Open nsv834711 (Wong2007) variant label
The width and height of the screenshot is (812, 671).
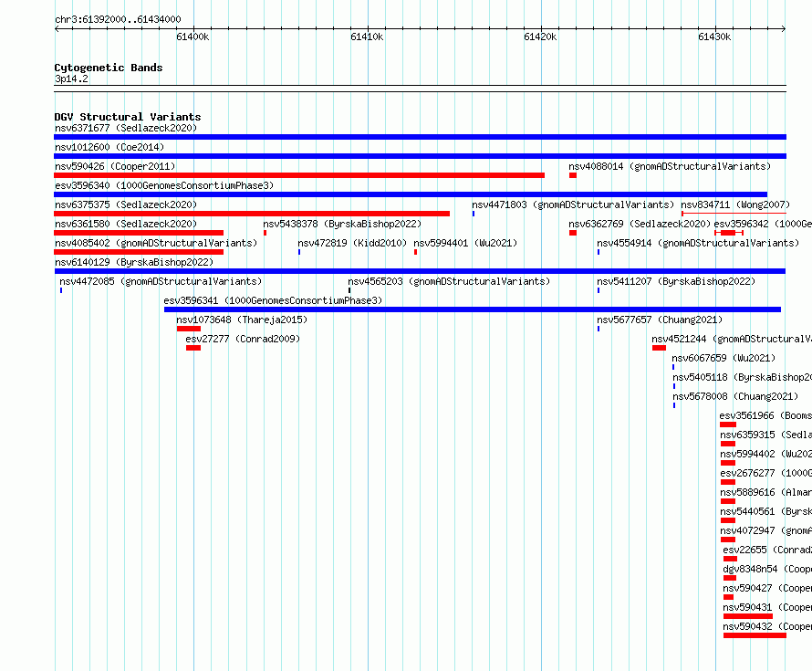click(x=735, y=204)
